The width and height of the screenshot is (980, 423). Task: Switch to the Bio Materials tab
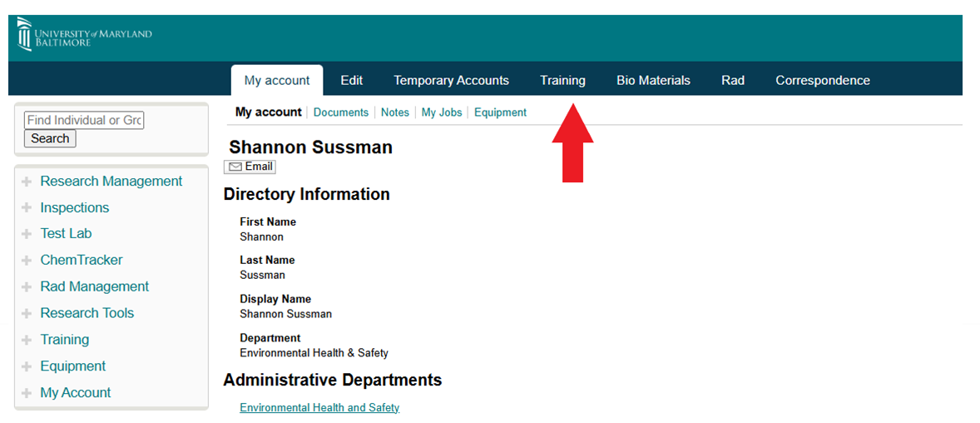(x=653, y=81)
